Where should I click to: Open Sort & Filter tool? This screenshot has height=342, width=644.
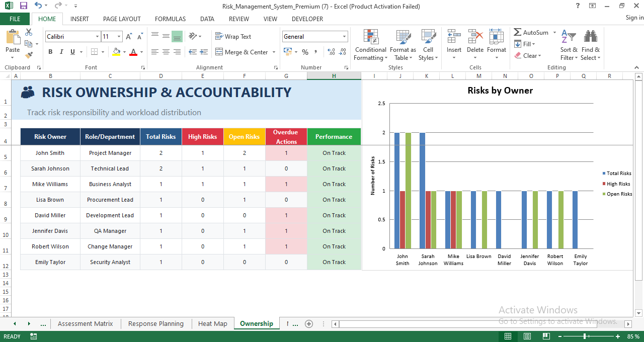click(569, 45)
